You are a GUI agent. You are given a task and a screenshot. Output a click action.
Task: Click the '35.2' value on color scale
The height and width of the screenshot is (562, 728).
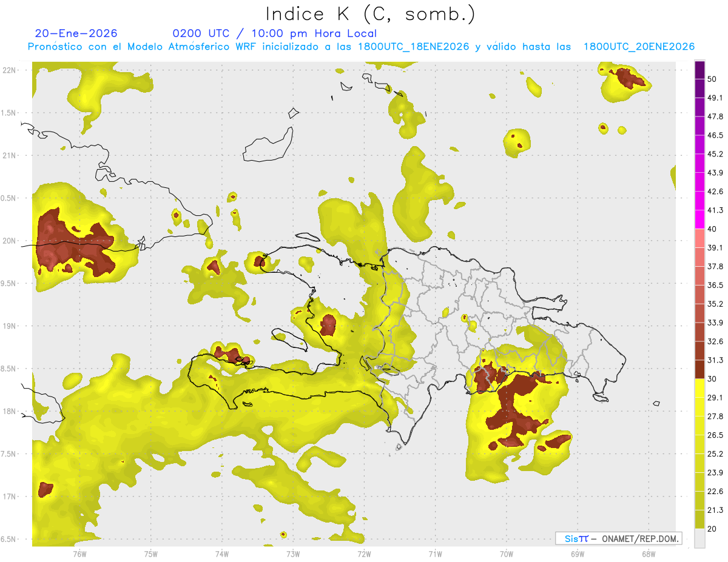(x=715, y=304)
